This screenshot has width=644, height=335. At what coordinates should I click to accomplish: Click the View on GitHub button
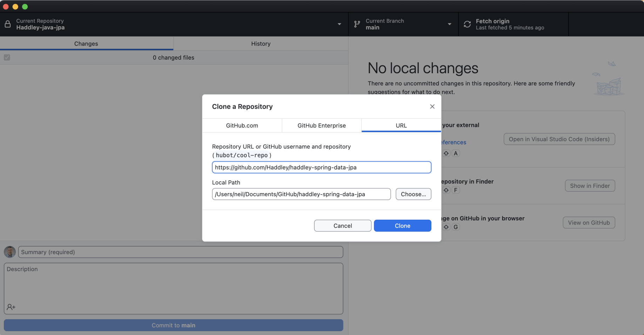[x=589, y=223]
